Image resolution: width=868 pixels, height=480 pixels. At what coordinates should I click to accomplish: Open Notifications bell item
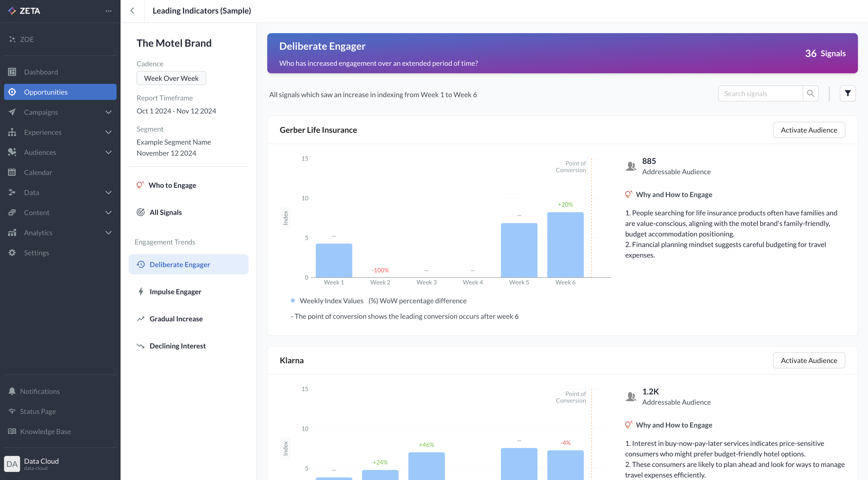coord(39,391)
